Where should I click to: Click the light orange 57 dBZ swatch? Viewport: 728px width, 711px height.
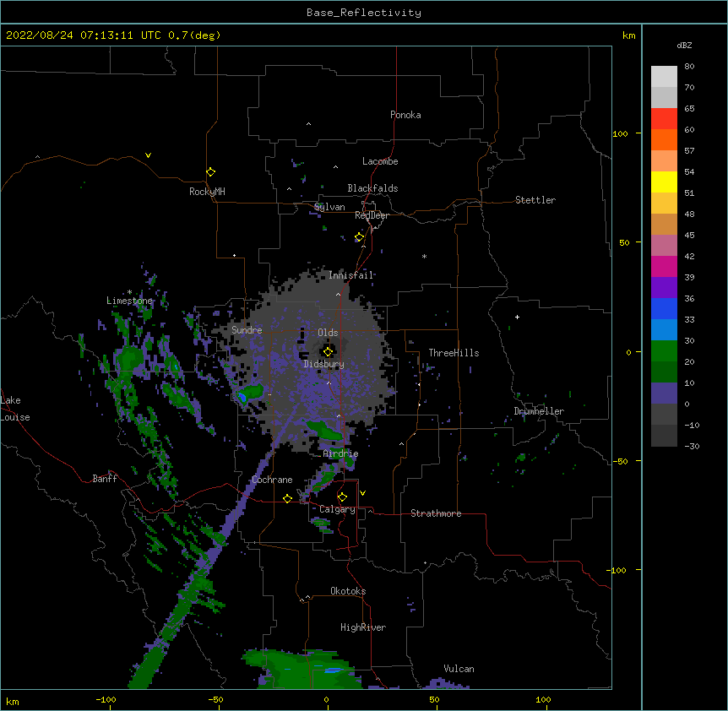point(664,160)
